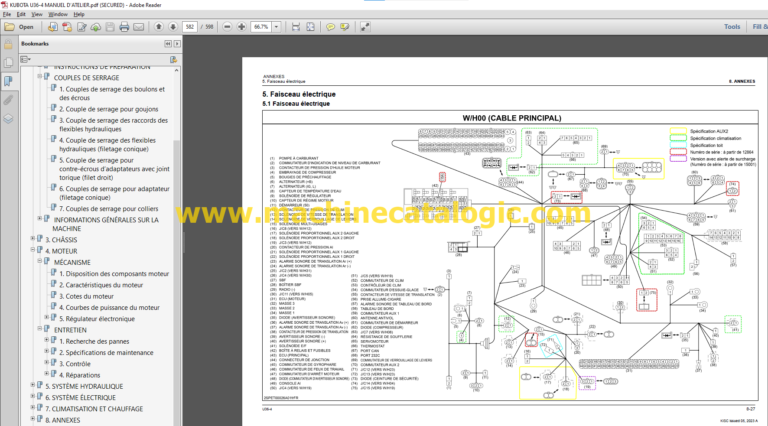
Task: Open the Window menu
Action: click(x=58, y=14)
